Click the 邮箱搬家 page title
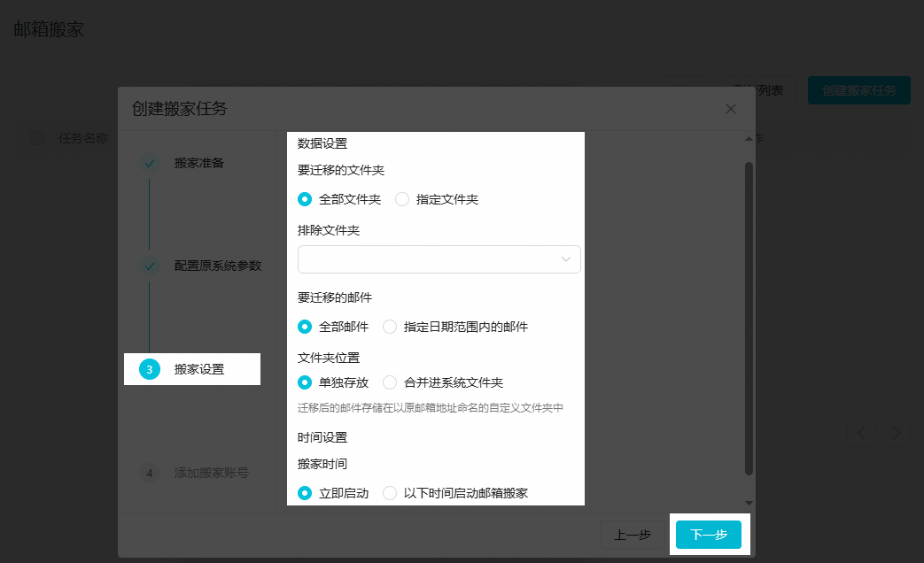Viewport: 924px width, 563px height. [49, 29]
